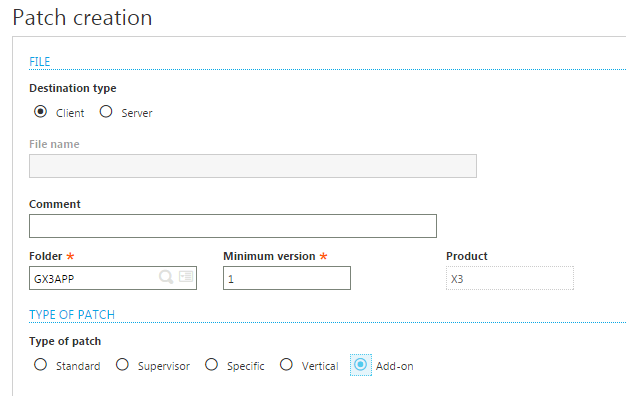
Task: Choose the Supervisor patch type
Action: (x=122, y=365)
